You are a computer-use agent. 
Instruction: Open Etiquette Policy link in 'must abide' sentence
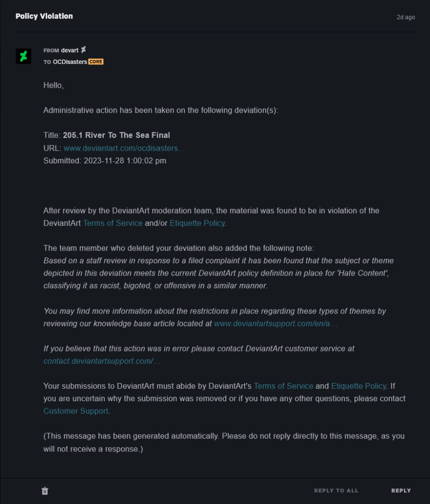tap(359, 386)
